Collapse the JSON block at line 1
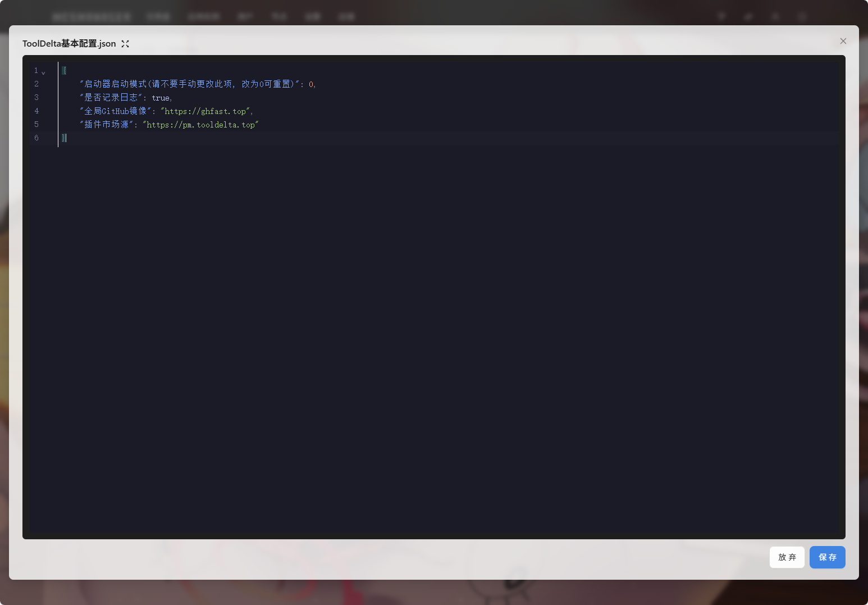Viewport: 868px width, 605px height. (x=43, y=72)
